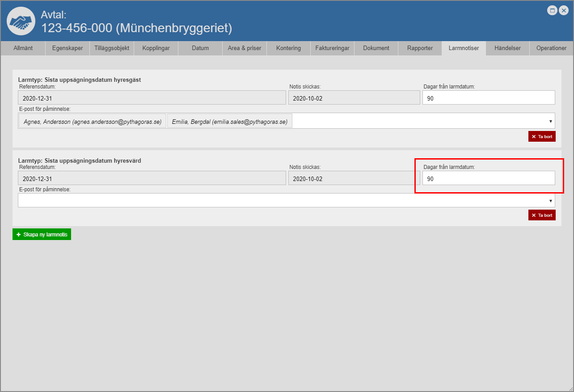Remove the hyresgäst alarm with Ta bort
574x392 pixels.
coord(542,136)
